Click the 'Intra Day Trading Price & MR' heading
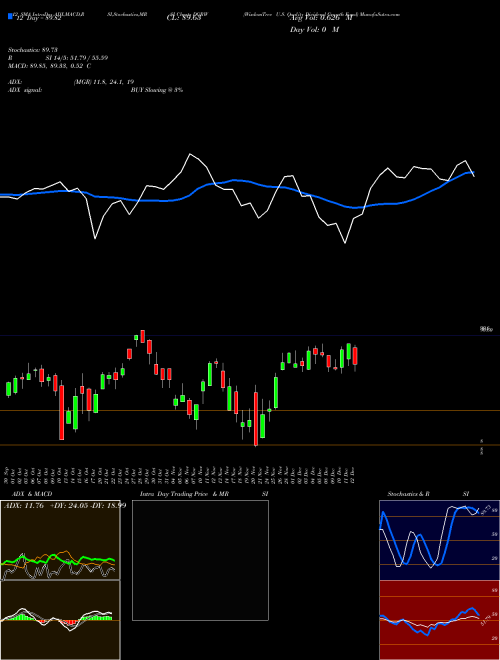Image resolution: width=500 pixels, height=660 pixels. coord(184,494)
